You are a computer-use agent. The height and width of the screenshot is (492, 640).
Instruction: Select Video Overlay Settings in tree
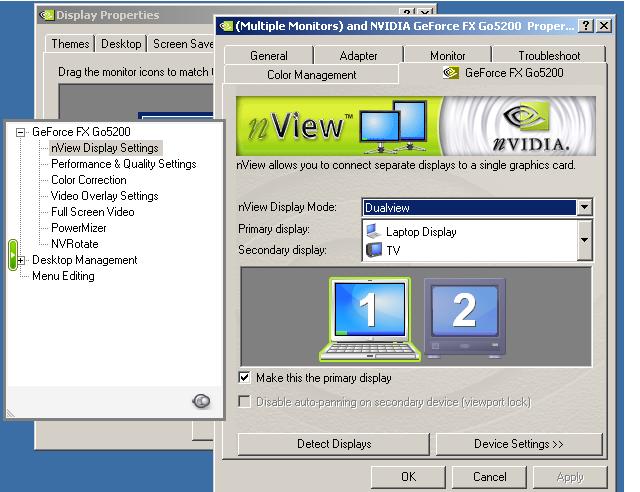point(104,196)
